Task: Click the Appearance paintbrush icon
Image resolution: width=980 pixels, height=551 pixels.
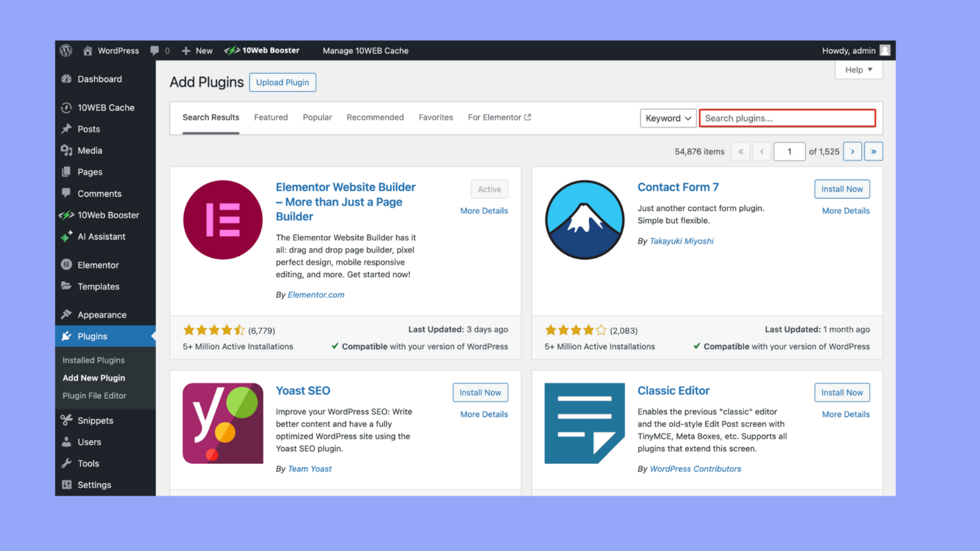Action: (67, 314)
